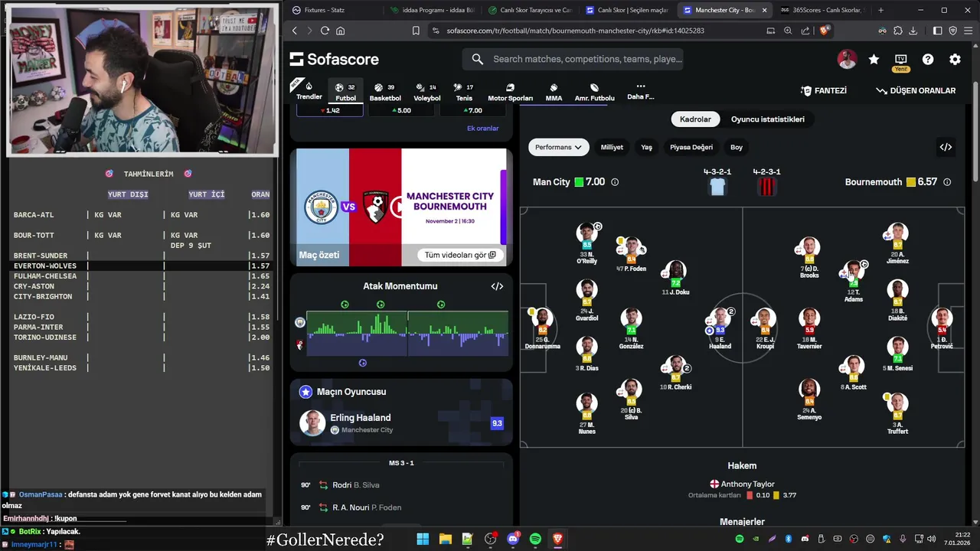Select the Kadrolar toggle
This screenshot has width=980, height=551.
tap(695, 119)
